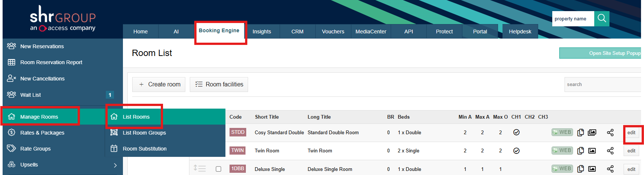Click the property search magnifier icon
644x175 pixels.
click(x=602, y=19)
